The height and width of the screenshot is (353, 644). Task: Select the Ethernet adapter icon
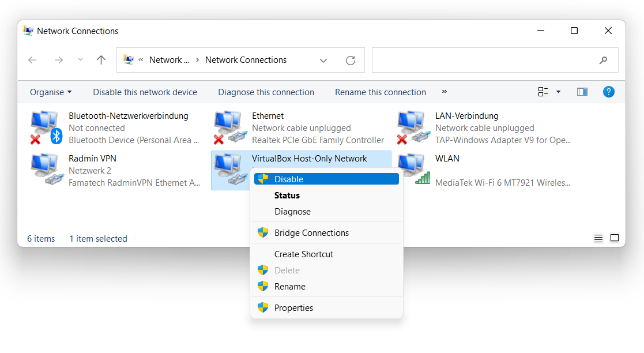[x=229, y=127]
